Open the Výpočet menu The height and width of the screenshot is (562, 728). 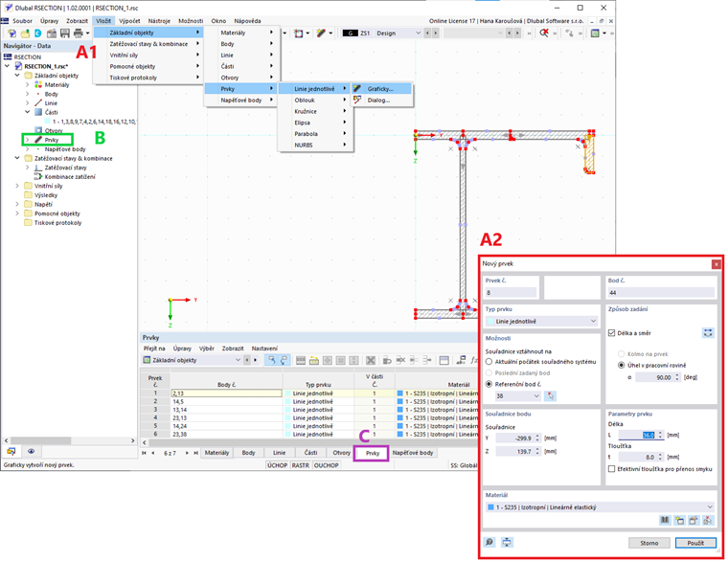pos(129,21)
